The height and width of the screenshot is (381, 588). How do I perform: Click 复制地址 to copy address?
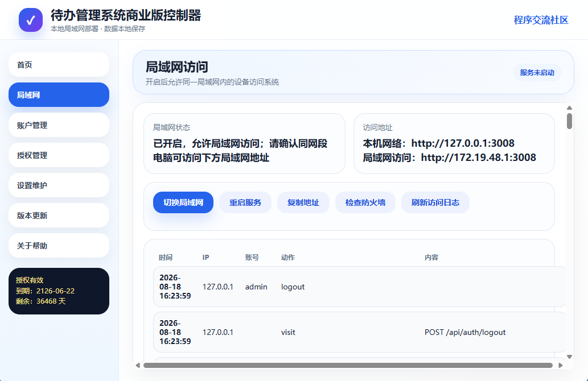pyautogui.click(x=303, y=202)
